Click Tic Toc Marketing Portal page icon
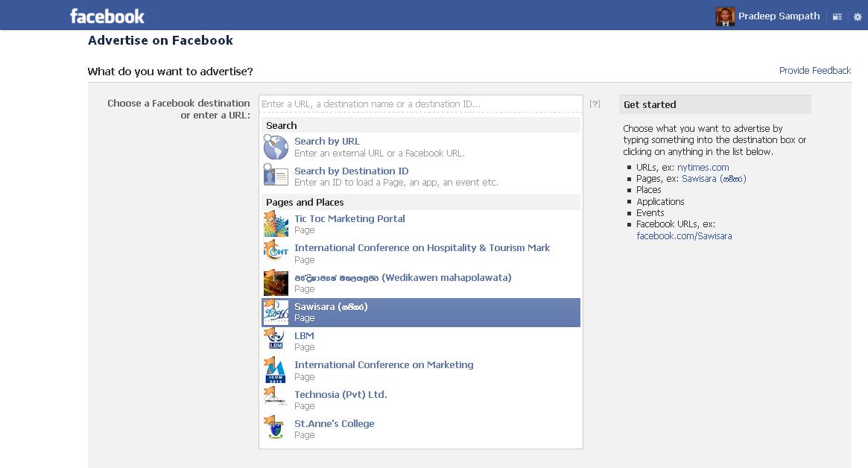The width and height of the screenshot is (868, 468). 276,224
